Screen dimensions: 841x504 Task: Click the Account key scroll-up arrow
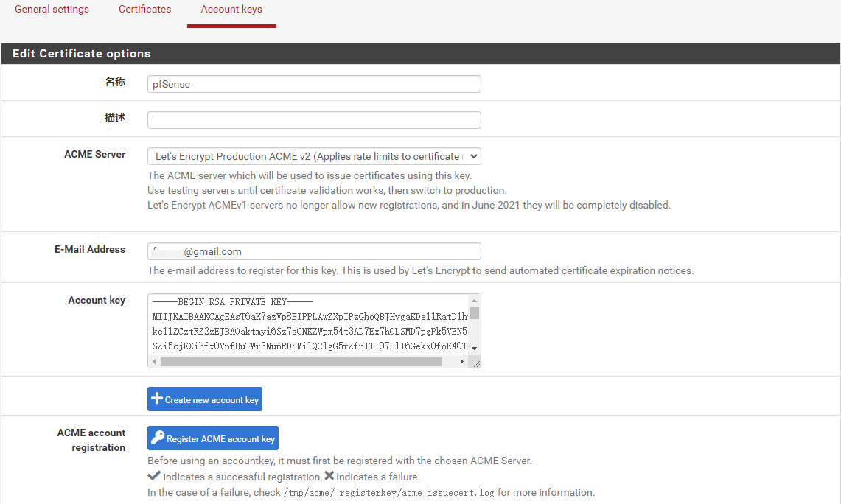[x=475, y=301]
